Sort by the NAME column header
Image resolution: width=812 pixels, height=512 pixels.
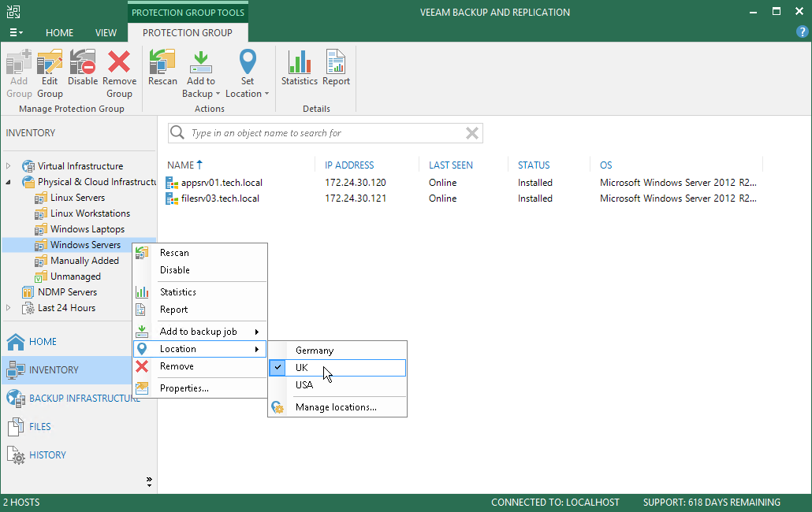click(x=181, y=165)
